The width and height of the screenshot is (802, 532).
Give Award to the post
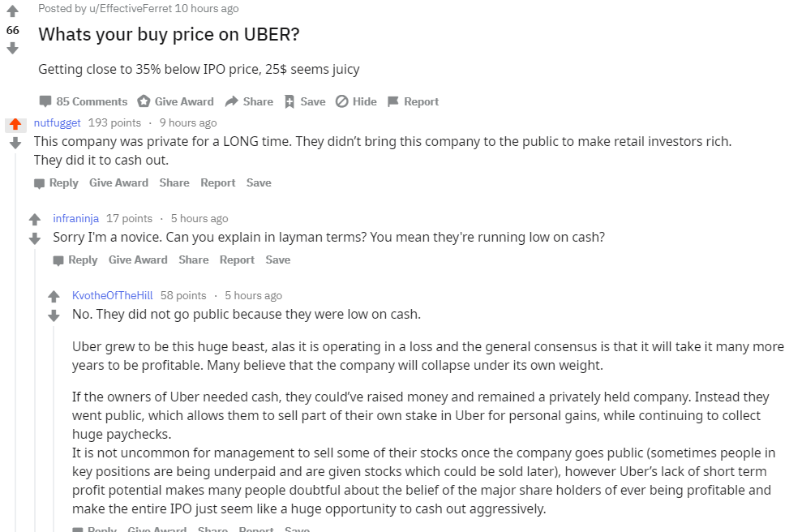click(x=175, y=101)
